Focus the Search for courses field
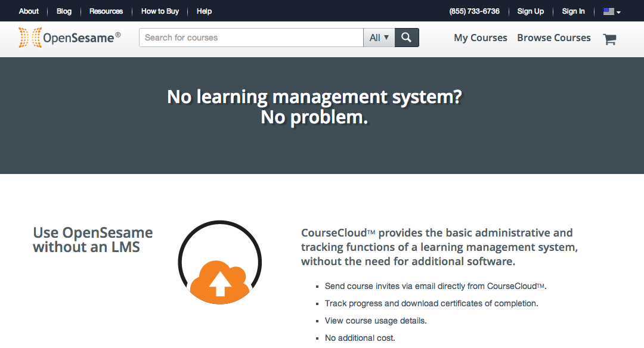Viewport: 644px width, 348px height. [251, 38]
